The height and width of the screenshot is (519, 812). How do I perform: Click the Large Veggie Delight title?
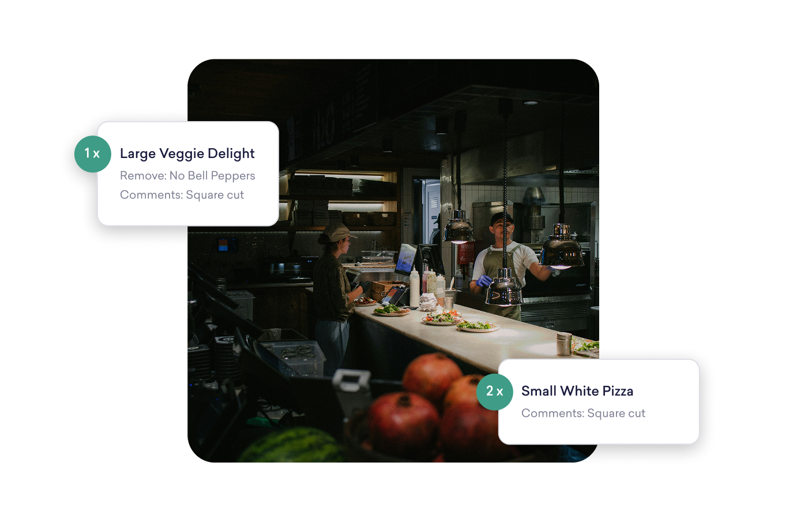[187, 153]
